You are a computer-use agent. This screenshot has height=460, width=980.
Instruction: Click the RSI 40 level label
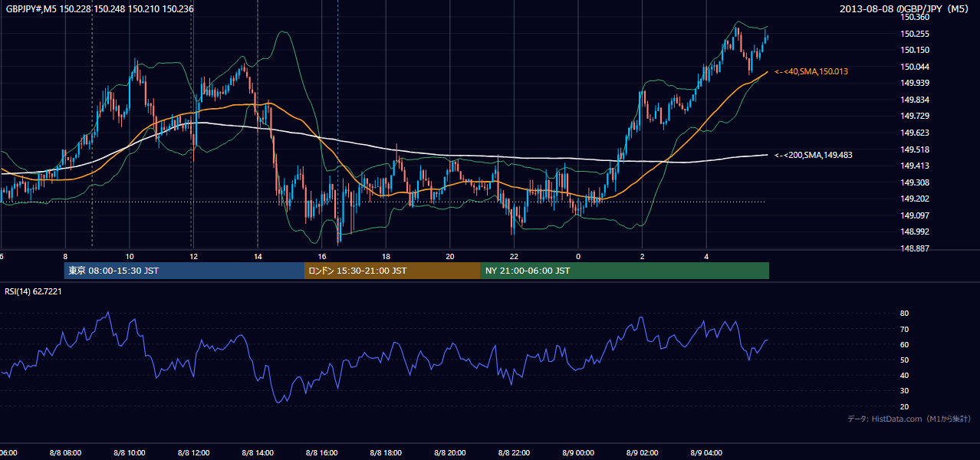pos(904,375)
